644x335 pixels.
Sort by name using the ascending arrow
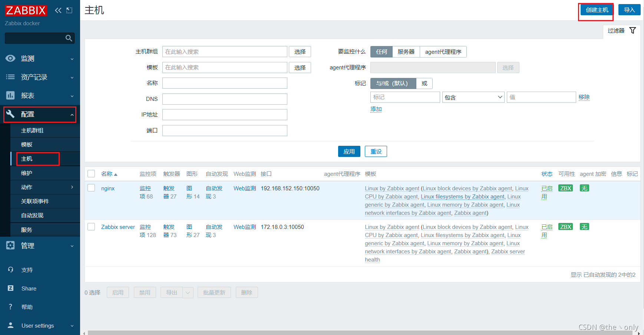116,174
